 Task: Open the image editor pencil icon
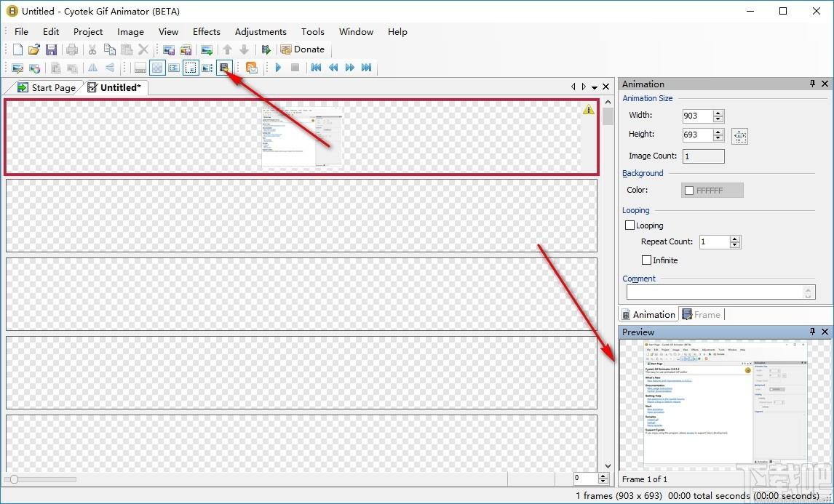click(x=17, y=68)
